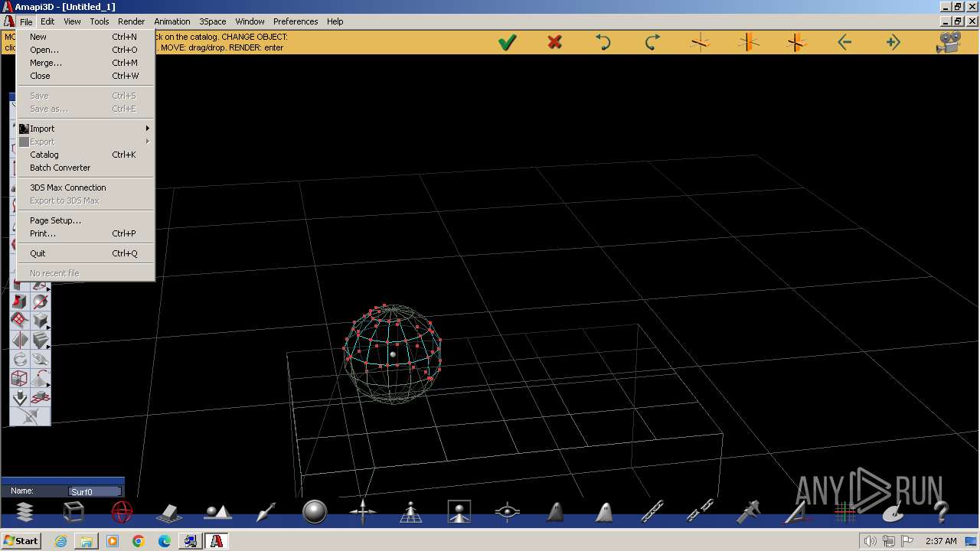Viewport: 980px width, 551px height.
Task: Select the vertical working plane icon
Action: click(x=749, y=42)
